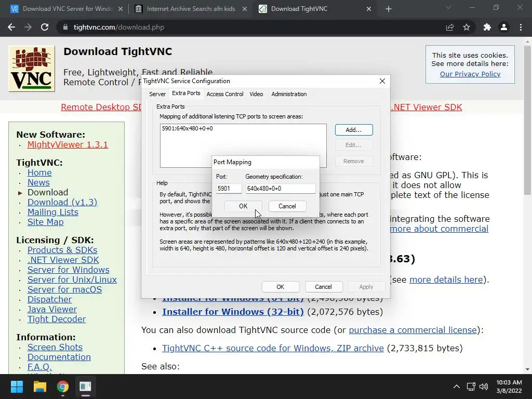Show hidden tray icons chevron

pyautogui.click(x=457, y=387)
